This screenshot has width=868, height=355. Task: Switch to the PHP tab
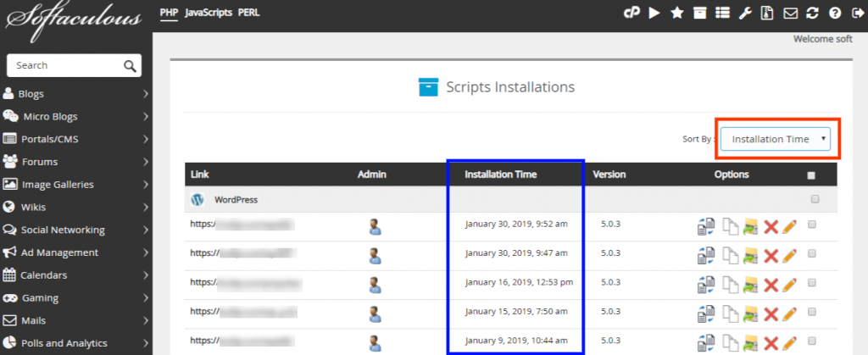pyautogui.click(x=169, y=13)
